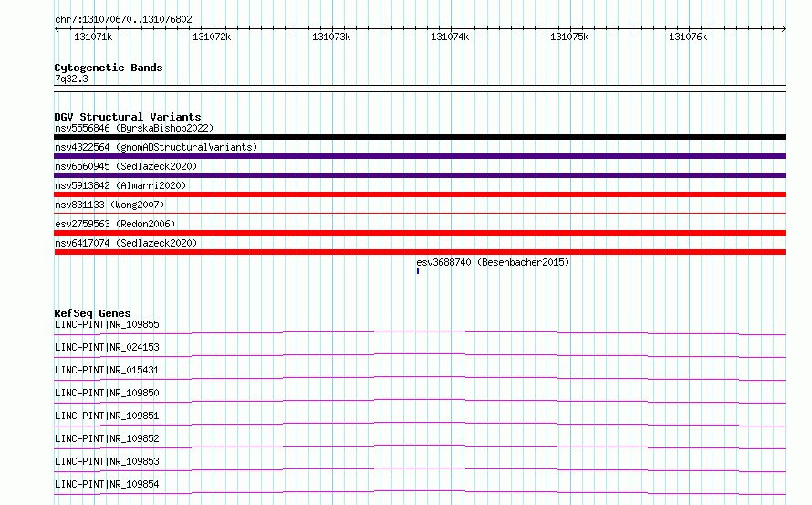Image resolution: width=812 pixels, height=505 pixels.
Task: Click the magenta intron line of NR_015431
Action: [420, 377]
